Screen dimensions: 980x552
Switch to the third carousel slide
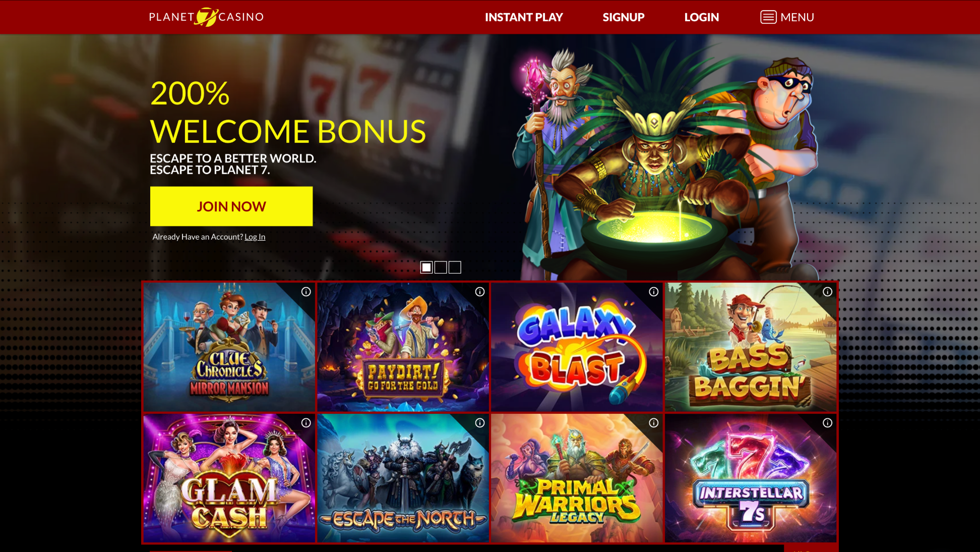(x=455, y=267)
